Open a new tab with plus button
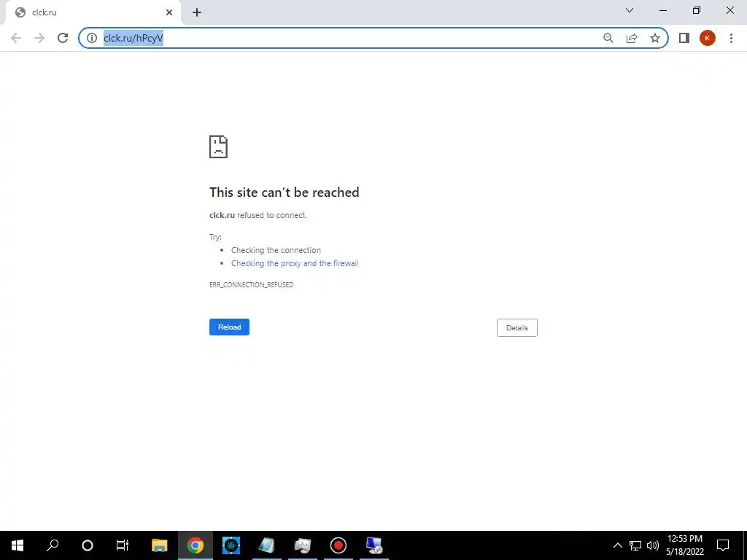 (197, 12)
